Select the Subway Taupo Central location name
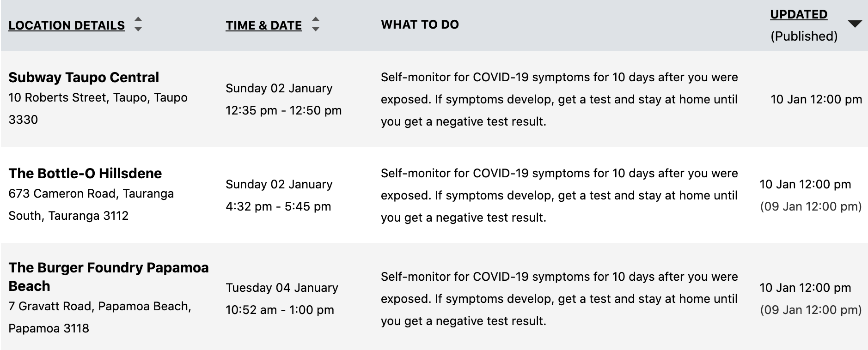The width and height of the screenshot is (868, 350). click(84, 77)
